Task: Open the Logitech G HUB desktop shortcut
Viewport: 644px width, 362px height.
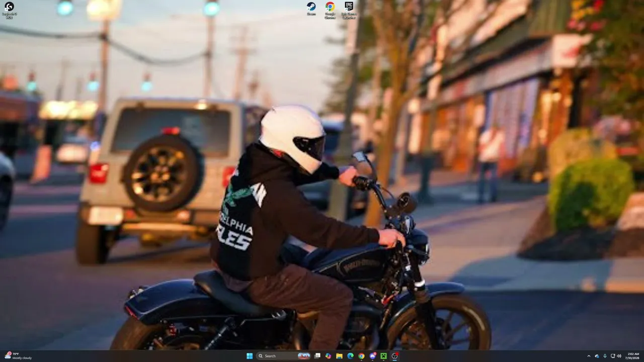Action: tap(9, 10)
